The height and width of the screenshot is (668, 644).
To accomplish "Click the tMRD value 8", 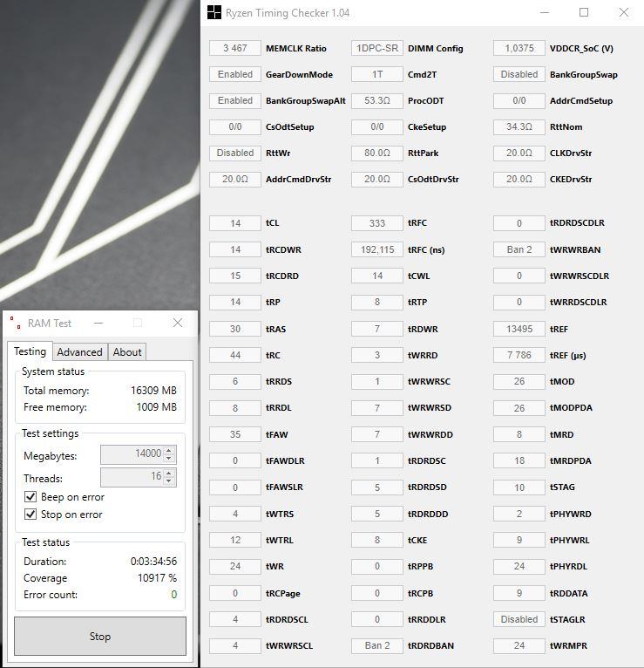I will (519, 434).
